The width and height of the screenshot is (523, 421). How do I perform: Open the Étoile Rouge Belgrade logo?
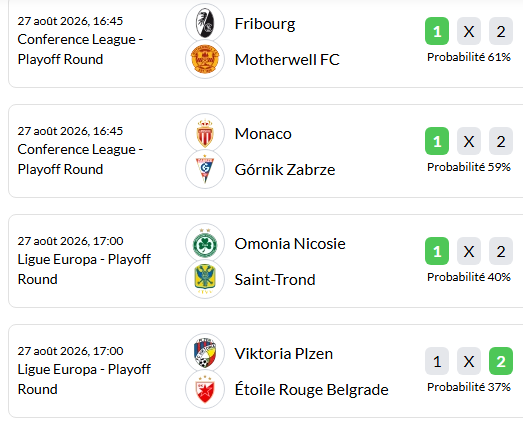click(x=205, y=390)
